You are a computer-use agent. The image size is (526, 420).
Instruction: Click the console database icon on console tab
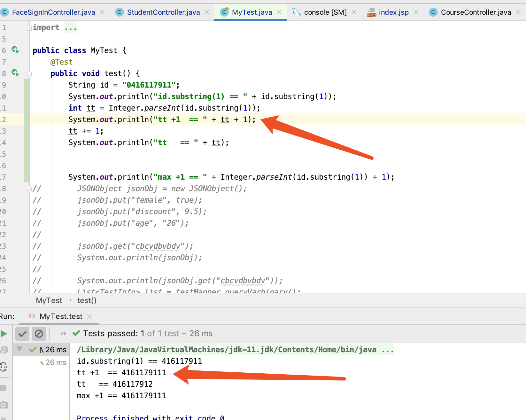click(x=297, y=12)
